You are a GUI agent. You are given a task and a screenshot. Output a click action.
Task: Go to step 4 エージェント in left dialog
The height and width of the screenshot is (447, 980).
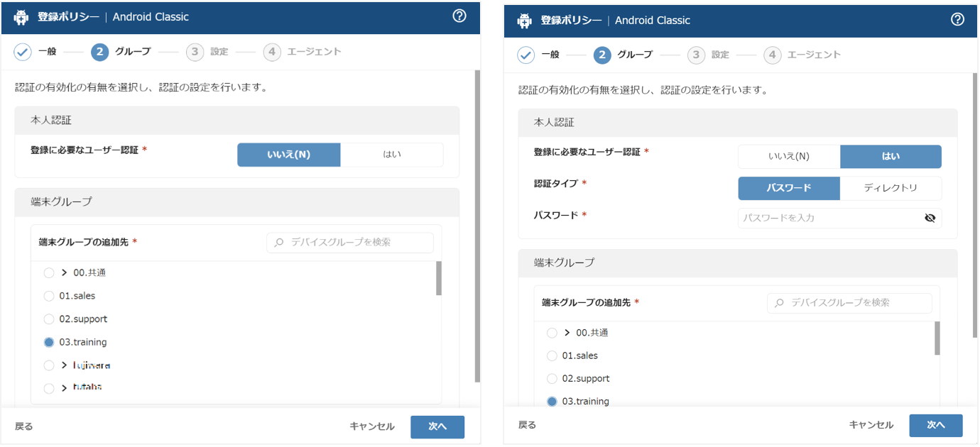tap(303, 52)
